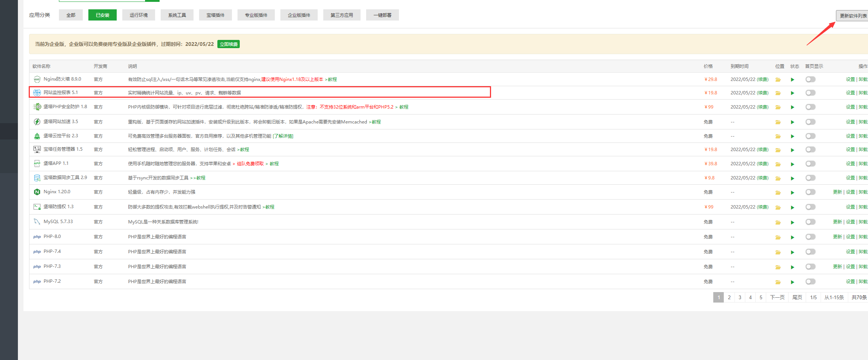Open folder location for 堡塔网站加速
868x360 pixels.
[778, 122]
